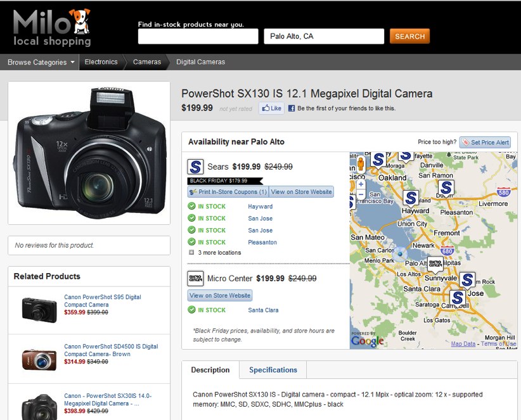Click the Map Data link on map

pos(463,344)
